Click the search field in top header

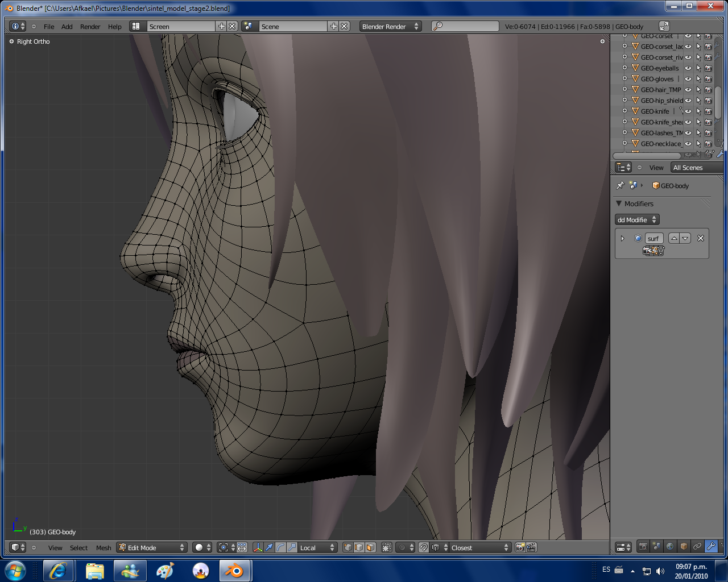465,27
